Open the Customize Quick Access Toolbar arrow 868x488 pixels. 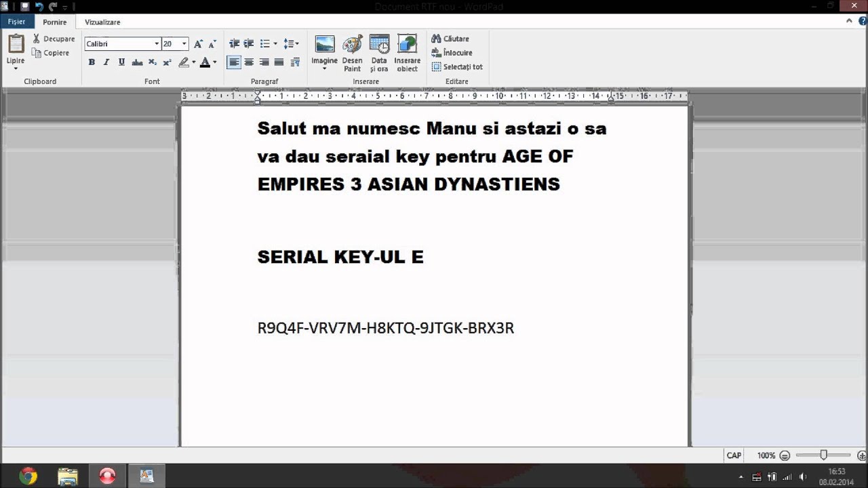pos(65,7)
